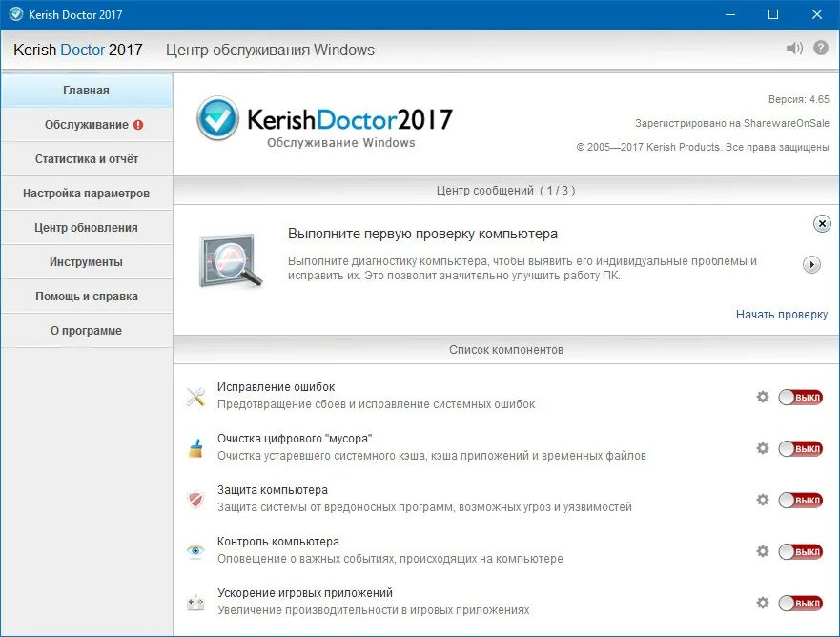The height and width of the screenshot is (637, 840).
Task: Turn on the Контроль компьютера switch
Action: click(800, 552)
